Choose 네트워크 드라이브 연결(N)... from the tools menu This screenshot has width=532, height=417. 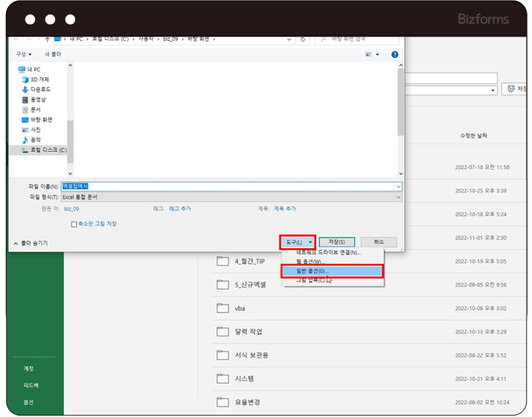[x=328, y=252]
